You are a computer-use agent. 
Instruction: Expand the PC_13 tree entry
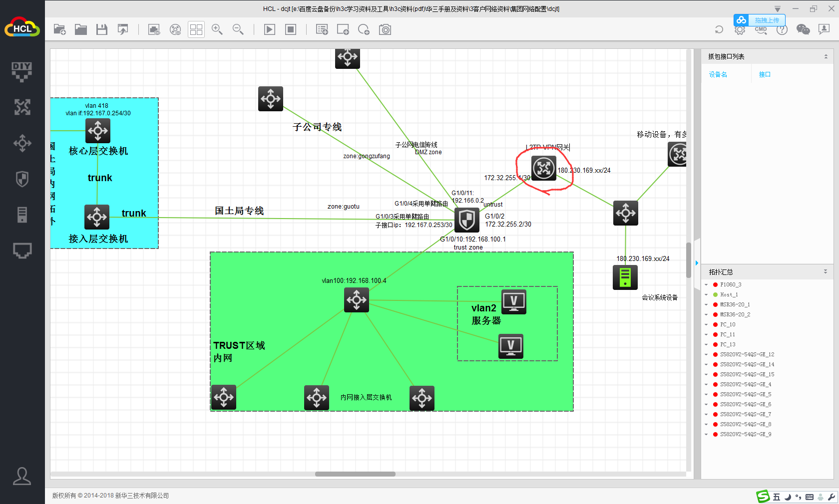pyautogui.click(x=706, y=345)
